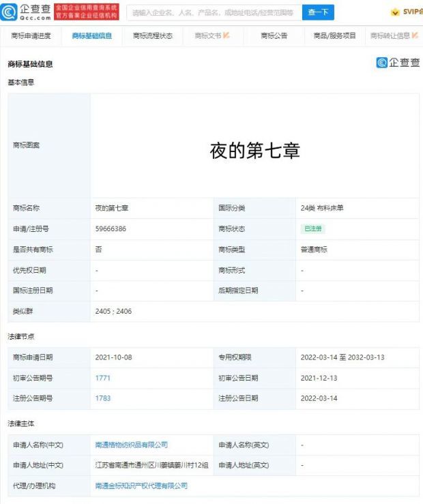The height and width of the screenshot is (504, 423).
Task: Click the VIP badge on 商标转让信息 tab
Action: (x=415, y=35)
